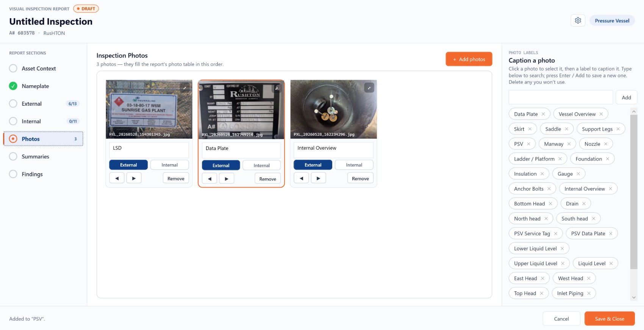The width and height of the screenshot is (644, 330).
Task: Select the Photos section
Action: 43,139
